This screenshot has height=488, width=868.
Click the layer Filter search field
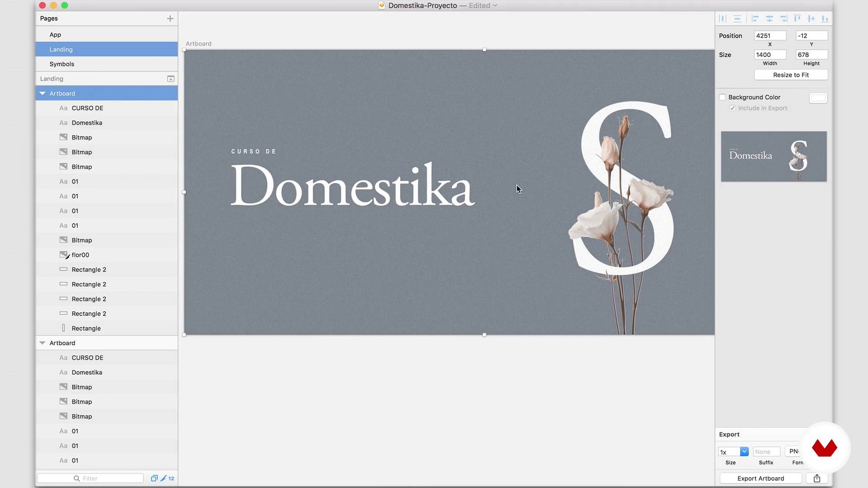click(90, 478)
